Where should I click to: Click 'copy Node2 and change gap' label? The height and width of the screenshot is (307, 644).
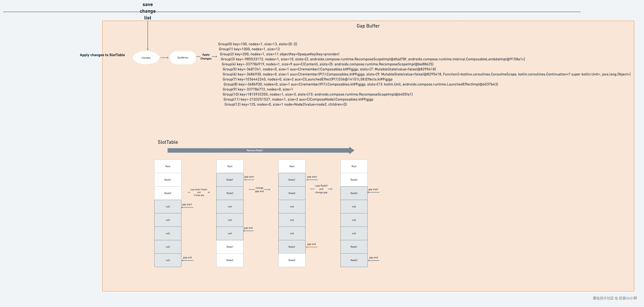(x=321, y=189)
